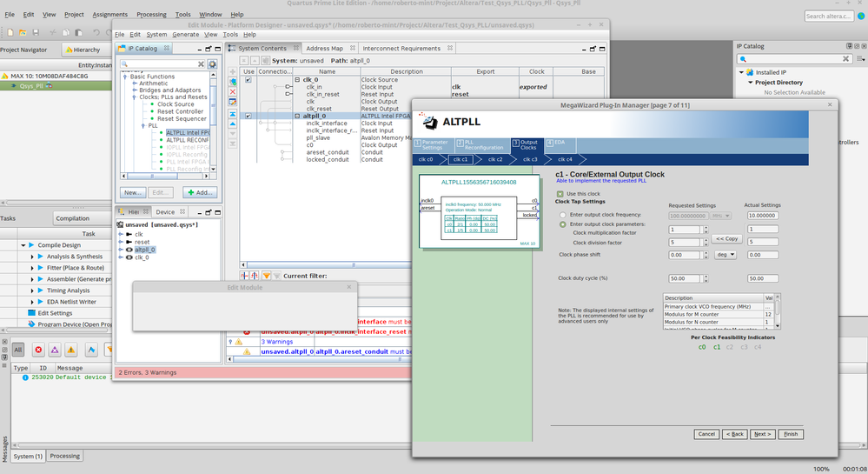Select 'Enter output clock frequency' radio button

coord(563,214)
